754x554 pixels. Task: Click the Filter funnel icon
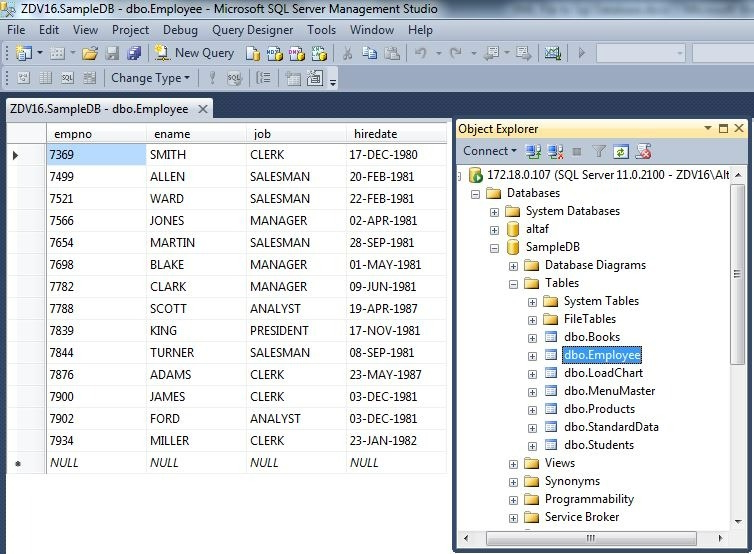599,152
